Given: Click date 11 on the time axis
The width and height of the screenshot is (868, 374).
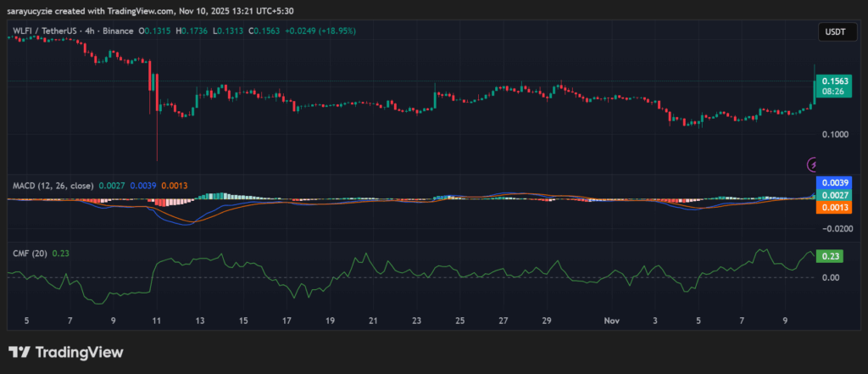Looking at the screenshot, I should (156, 322).
